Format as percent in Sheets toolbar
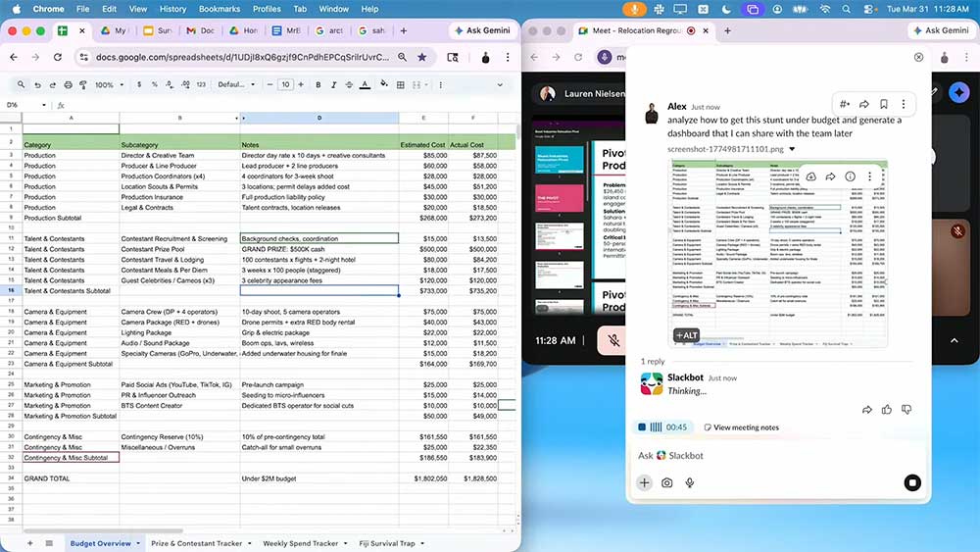Screen dimensions: 980x552 pos(155,84)
